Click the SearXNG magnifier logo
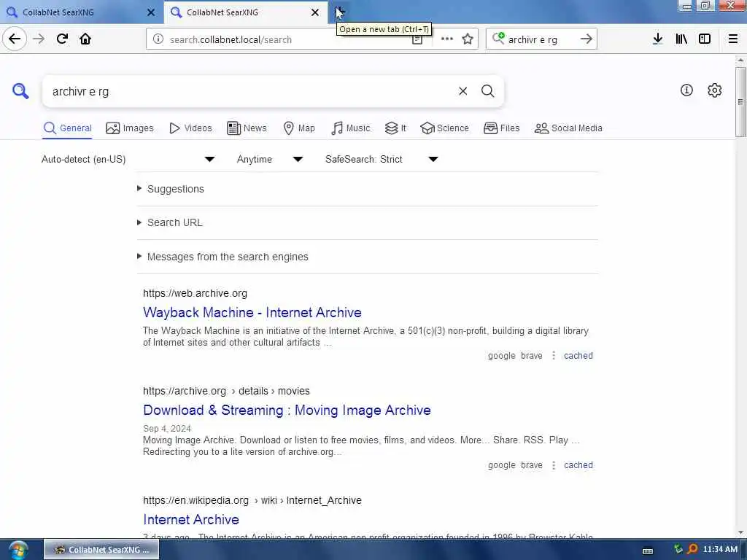Image resolution: width=747 pixels, height=560 pixels. pos(20,90)
